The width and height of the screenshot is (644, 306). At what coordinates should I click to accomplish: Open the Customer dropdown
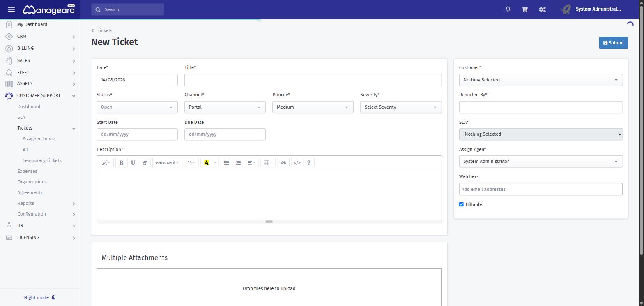(x=541, y=80)
